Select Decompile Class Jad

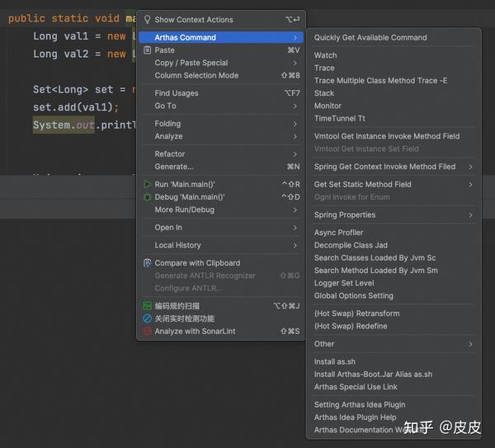pyautogui.click(x=351, y=245)
